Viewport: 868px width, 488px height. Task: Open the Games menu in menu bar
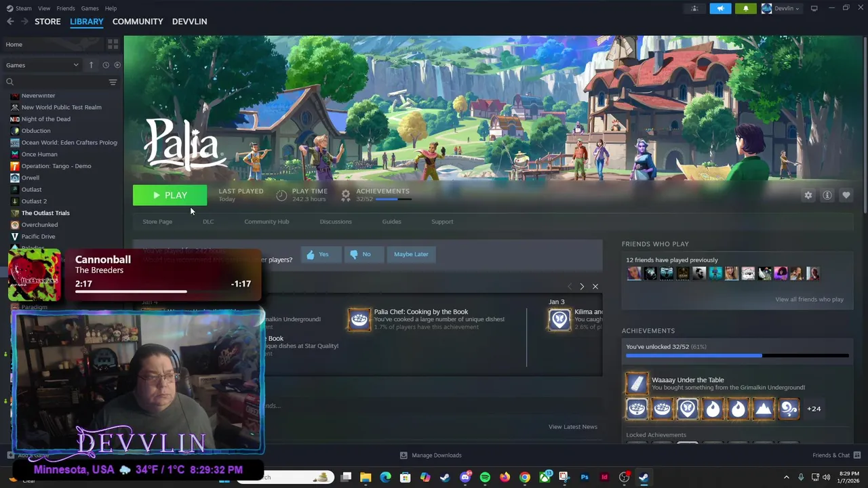click(x=90, y=8)
